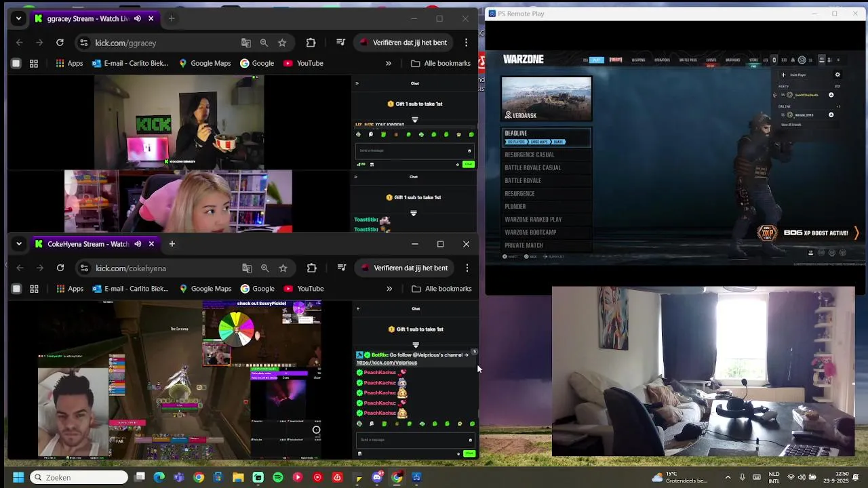
Task: Bookmark the cokehyena page with star icon
Action: tap(283, 268)
